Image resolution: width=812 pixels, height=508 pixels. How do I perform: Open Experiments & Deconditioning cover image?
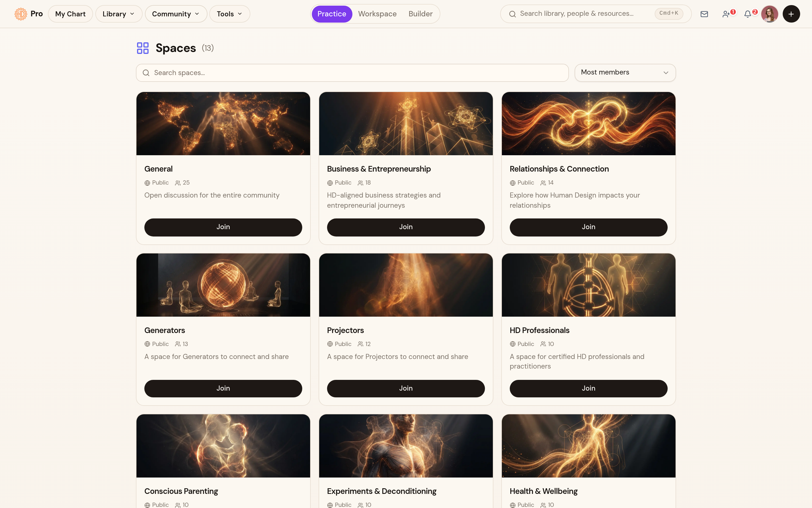pyautogui.click(x=406, y=446)
